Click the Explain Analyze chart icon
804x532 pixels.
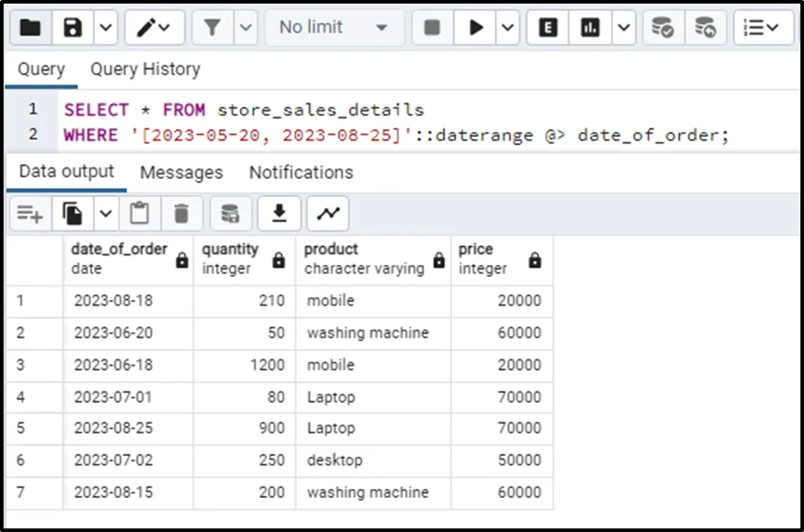[590, 28]
